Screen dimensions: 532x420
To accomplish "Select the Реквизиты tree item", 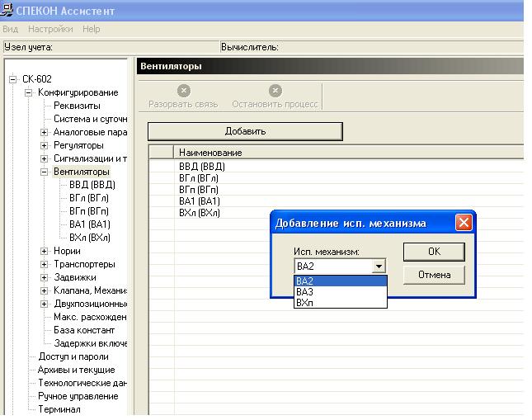I will pos(77,106).
